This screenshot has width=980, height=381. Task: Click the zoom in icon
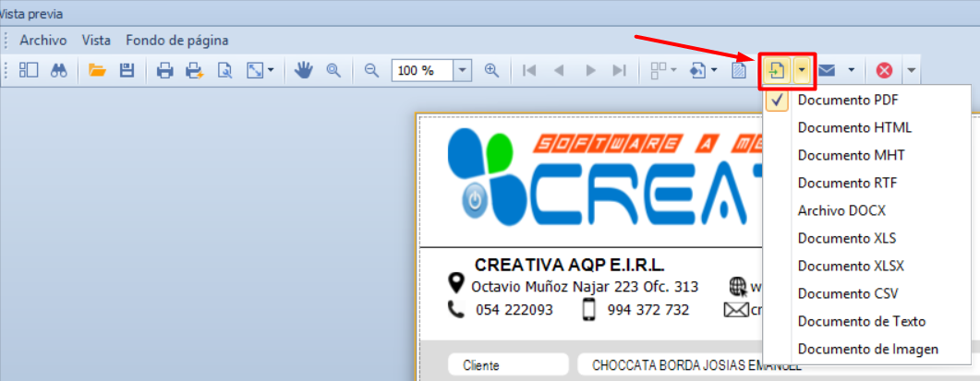coord(492,71)
